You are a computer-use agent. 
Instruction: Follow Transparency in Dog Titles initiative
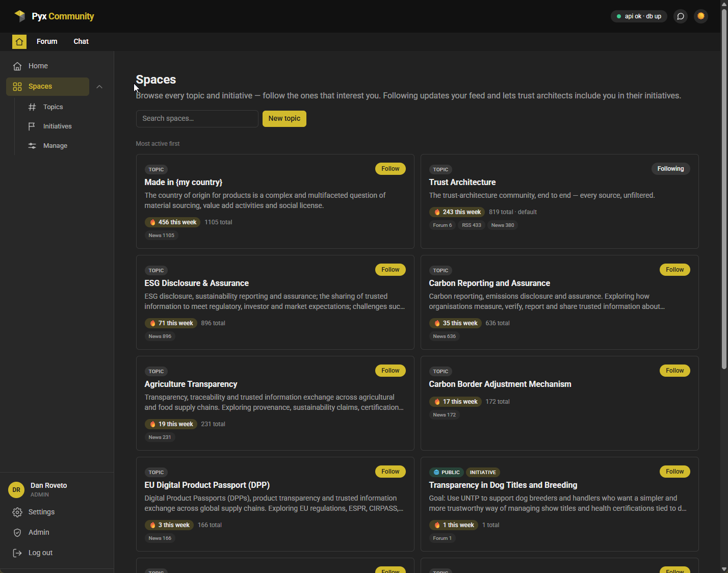click(675, 472)
